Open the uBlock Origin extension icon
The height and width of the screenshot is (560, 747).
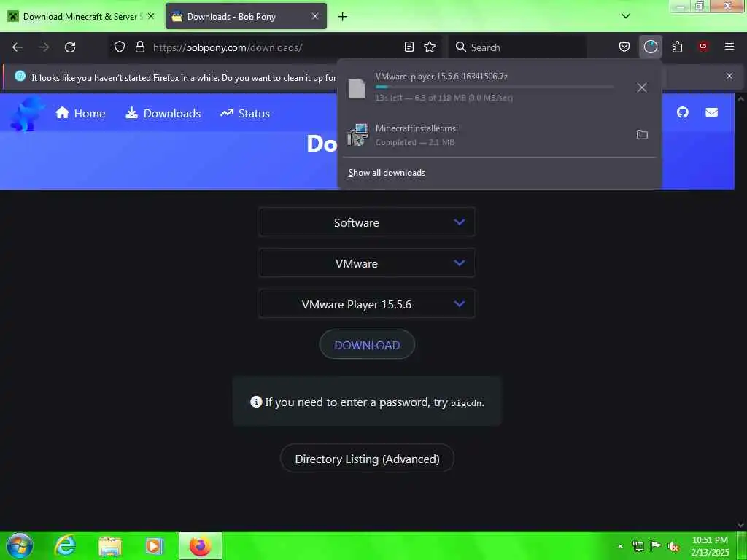coord(703,47)
